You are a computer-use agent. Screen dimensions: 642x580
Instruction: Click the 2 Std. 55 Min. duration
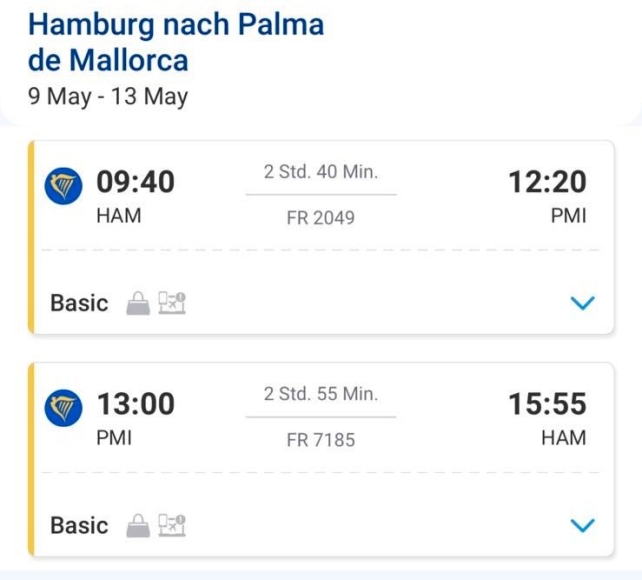tap(320, 394)
